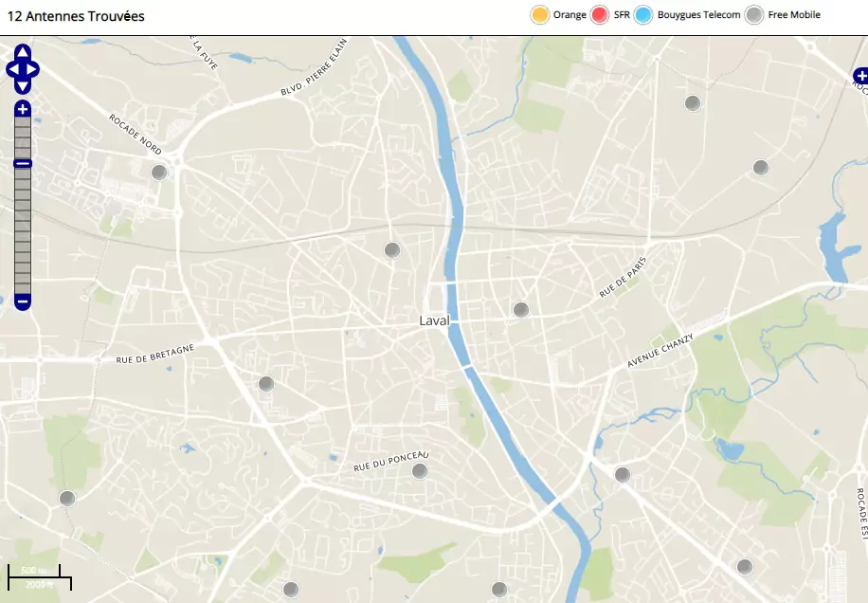The width and height of the screenshot is (868, 603).
Task: Expand the layer switcher plus button
Action: [860, 76]
